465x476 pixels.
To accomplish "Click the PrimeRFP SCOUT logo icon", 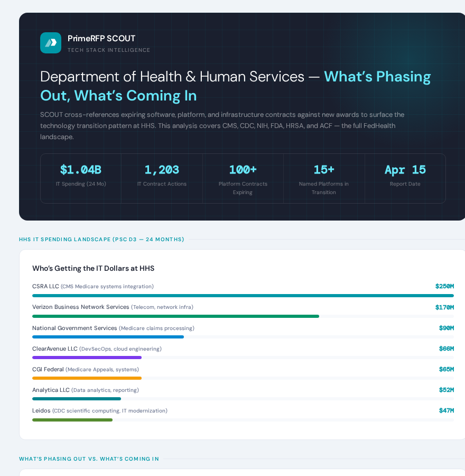I will 51,43.
